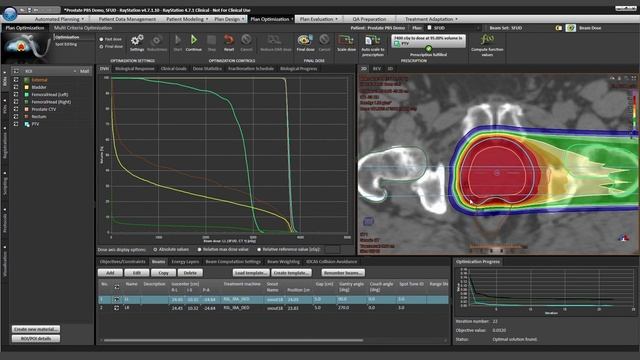Compute Final dose eye icon
This screenshot has width=640, height=360.
pos(305,40)
